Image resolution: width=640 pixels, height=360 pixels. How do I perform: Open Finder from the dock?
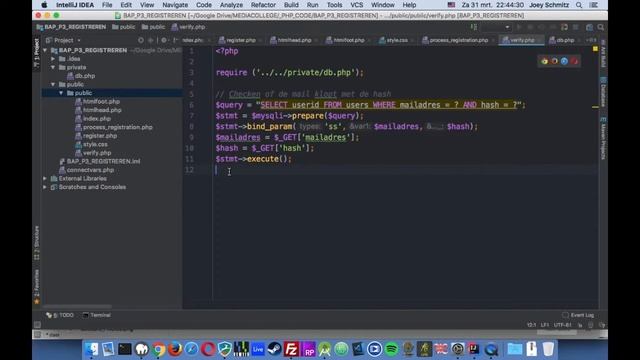point(91,349)
